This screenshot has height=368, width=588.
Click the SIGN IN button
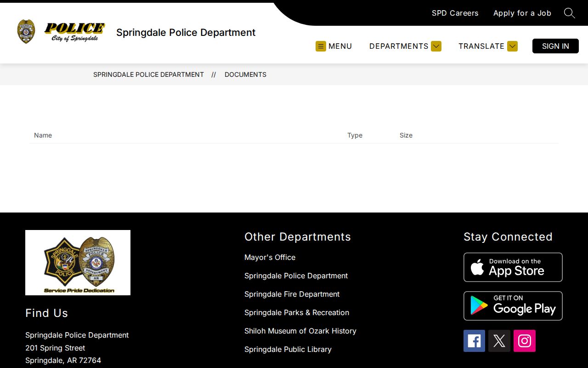pos(555,46)
